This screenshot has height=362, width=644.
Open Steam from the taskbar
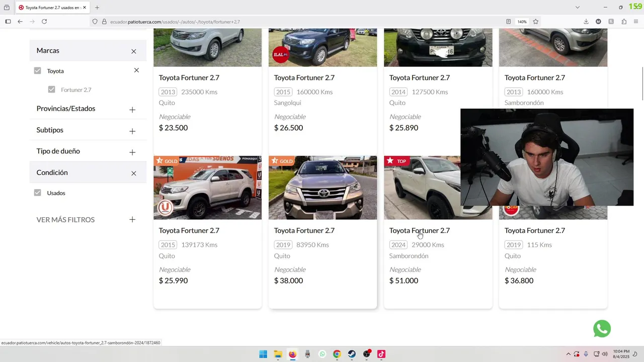pyautogui.click(x=352, y=354)
